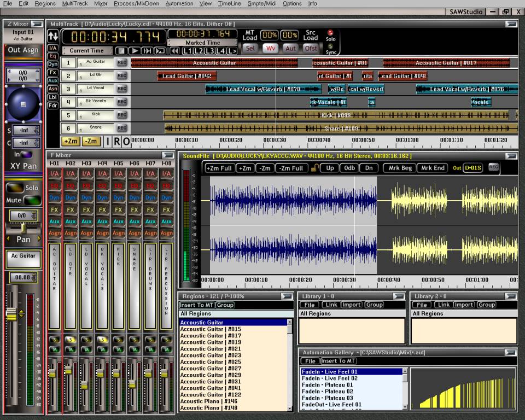Click the track up/down arrows icon
Screen dimensions: 525x420
(x=53, y=37)
